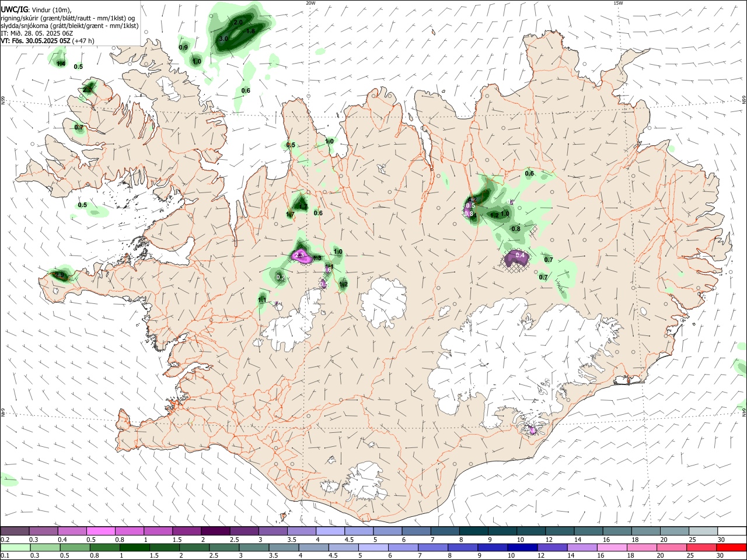Screen dimensions: 747x560
Task: Click the '15W' longitude label
Action: 617,3
